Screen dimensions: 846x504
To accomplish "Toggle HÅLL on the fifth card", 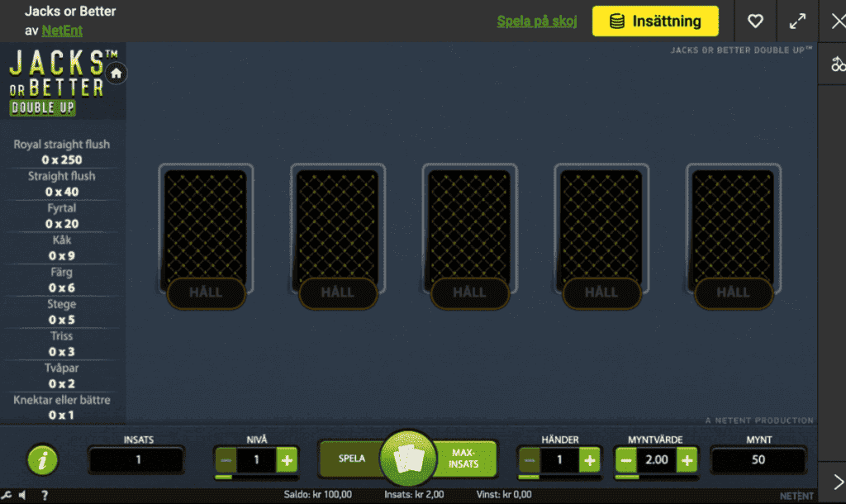I will 733,292.
